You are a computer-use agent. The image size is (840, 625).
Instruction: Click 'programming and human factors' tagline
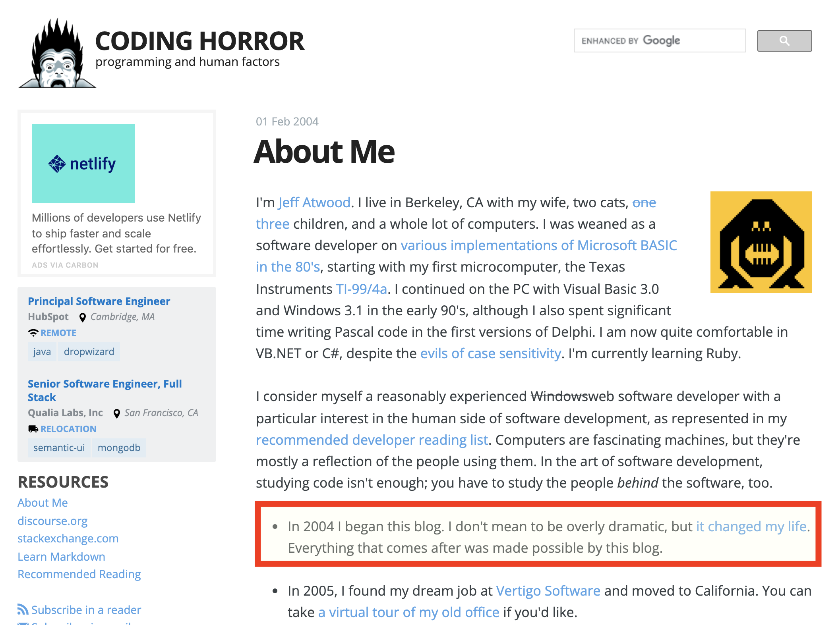coord(188,62)
